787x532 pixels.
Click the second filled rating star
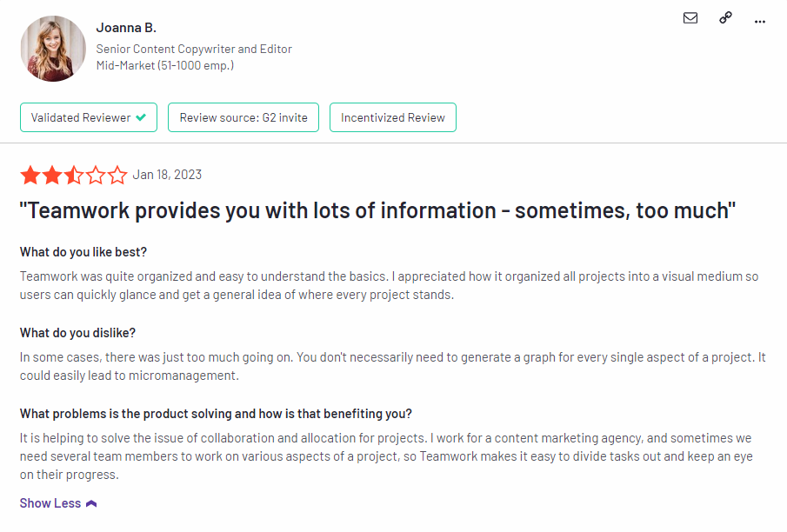52,176
